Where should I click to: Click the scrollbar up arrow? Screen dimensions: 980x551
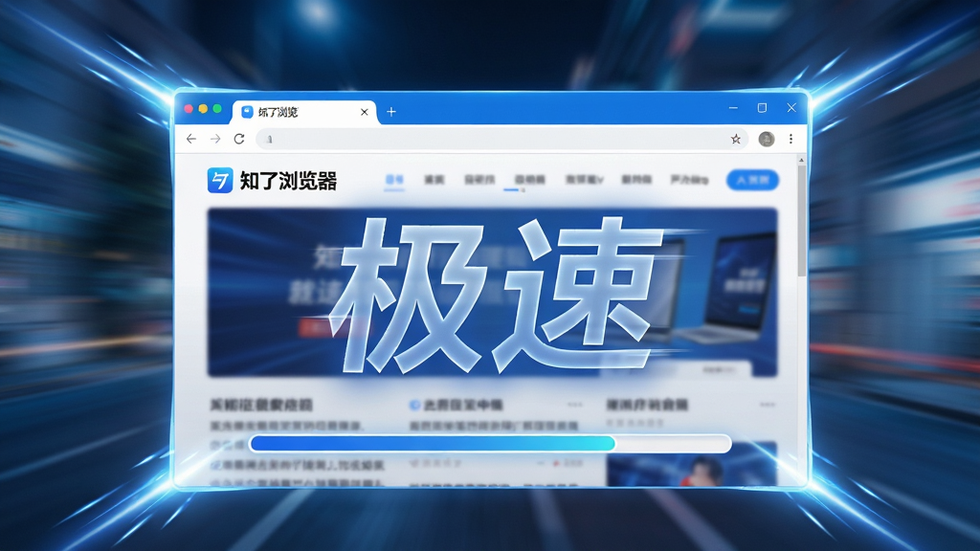point(802,161)
